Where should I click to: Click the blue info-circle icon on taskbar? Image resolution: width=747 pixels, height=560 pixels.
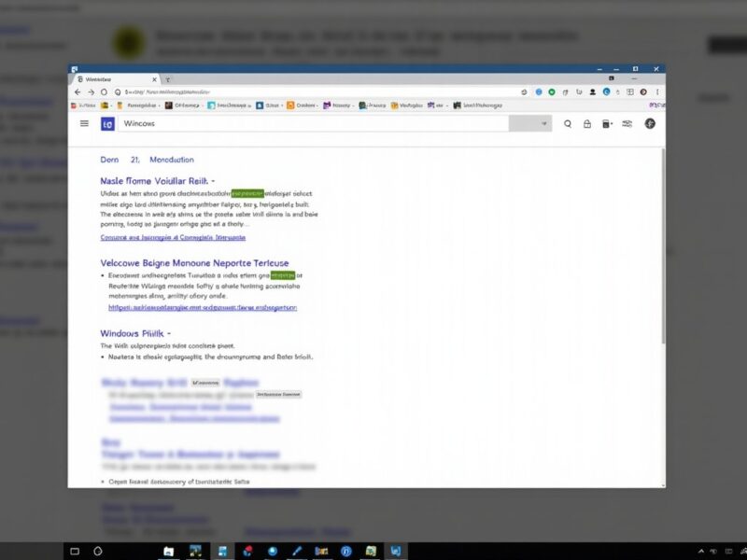coord(346,552)
